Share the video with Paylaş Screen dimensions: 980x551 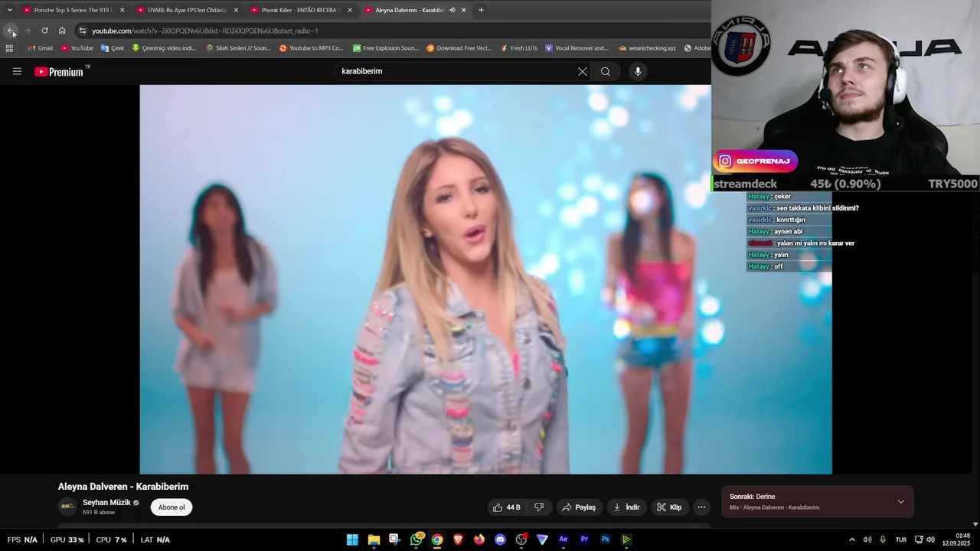[x=579, y=507]
